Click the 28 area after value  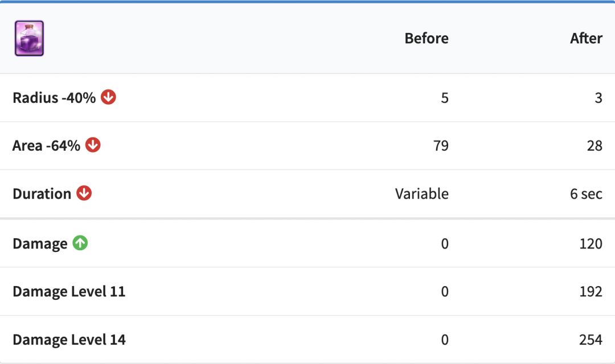[594, 146]
